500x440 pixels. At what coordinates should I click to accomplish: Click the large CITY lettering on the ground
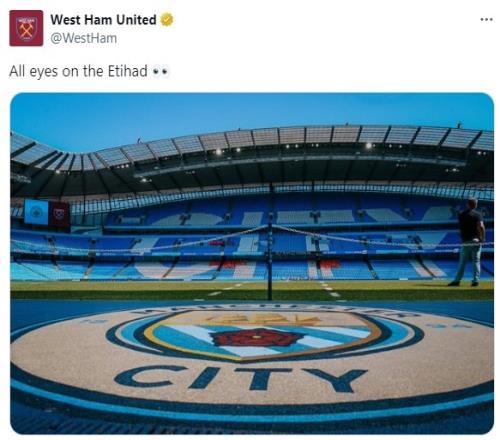241,379
